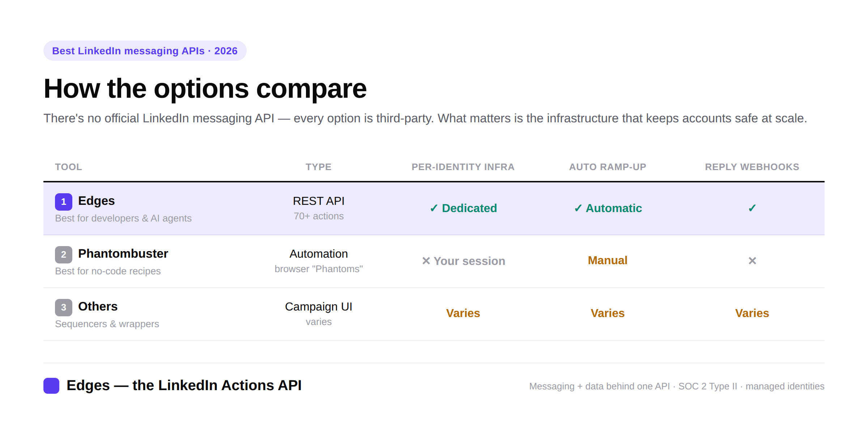Click the purple Edges logo square in footer

coord(51,385)
